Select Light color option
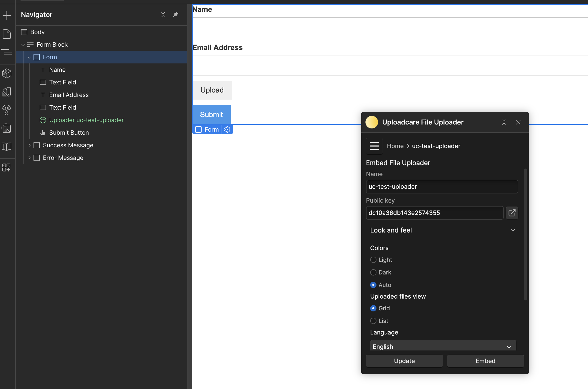This screenshot has width=588, height=389. (x=373, y=260)
